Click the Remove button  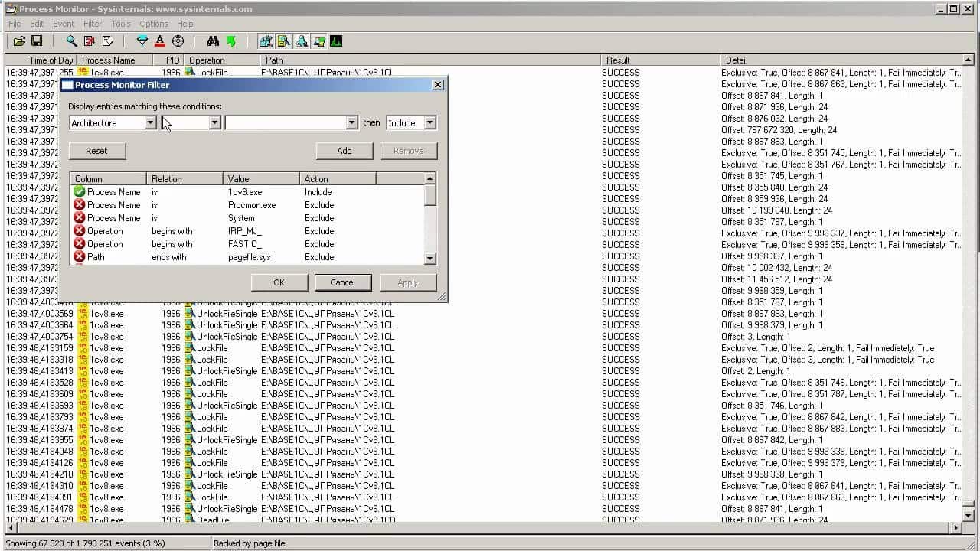408,151
